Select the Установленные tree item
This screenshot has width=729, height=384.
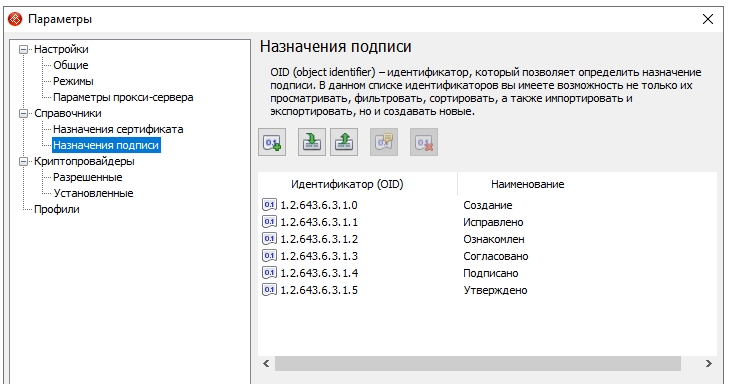tap(93, 193)
